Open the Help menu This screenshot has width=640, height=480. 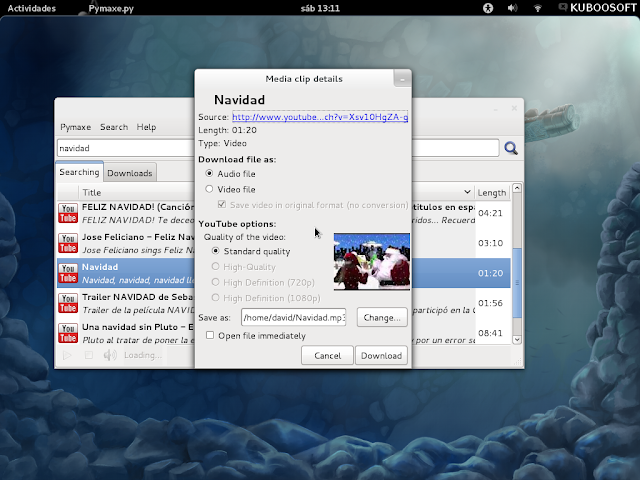click(146, 127)
